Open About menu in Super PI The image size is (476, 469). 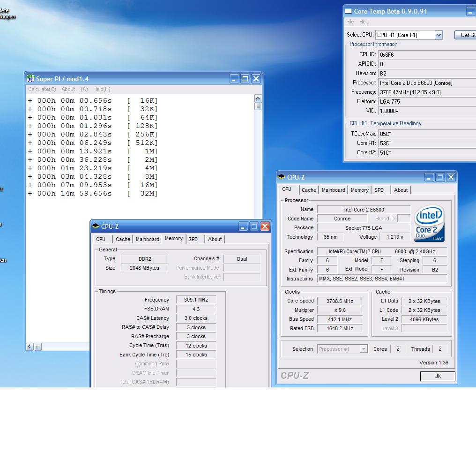[74, 89]
